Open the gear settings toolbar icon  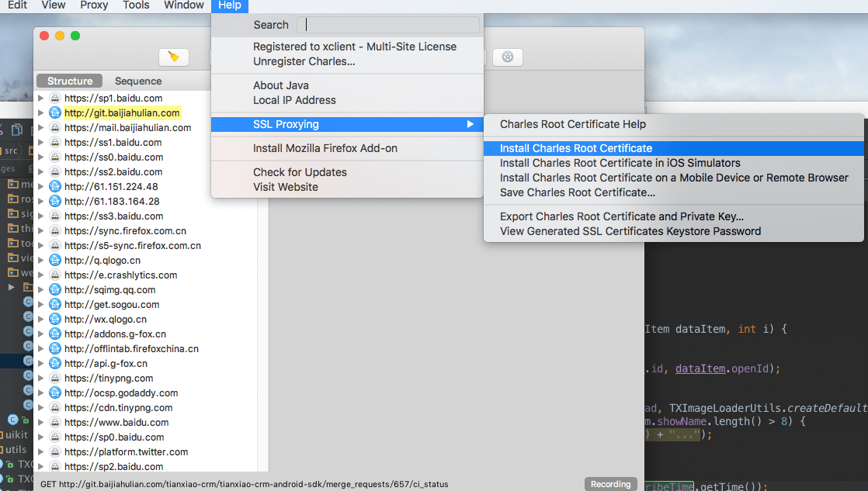(508, 57)
